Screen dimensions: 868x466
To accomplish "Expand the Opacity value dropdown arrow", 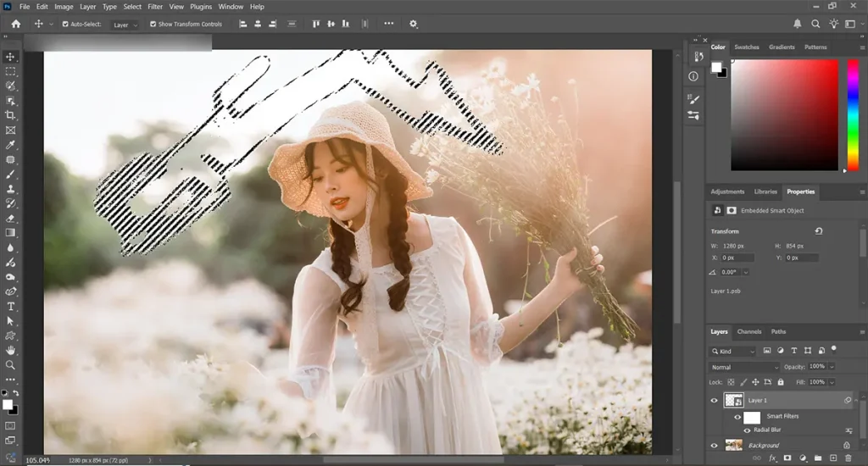I will point(832,367).
